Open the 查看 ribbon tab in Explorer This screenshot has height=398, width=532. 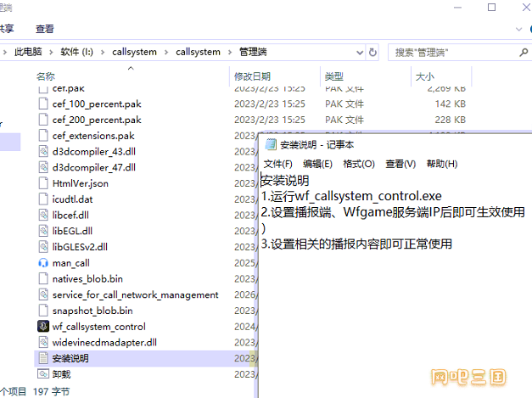coord(45,29)
